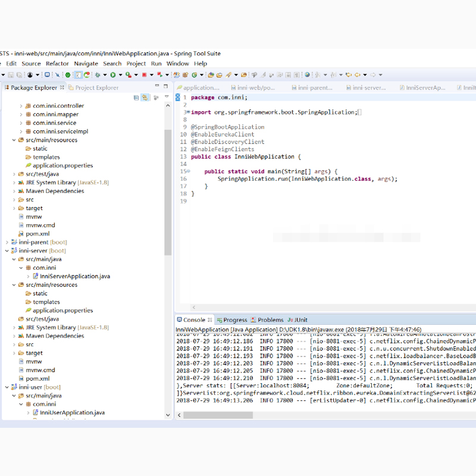Click the green Run button in toolbar

(112, 75)
